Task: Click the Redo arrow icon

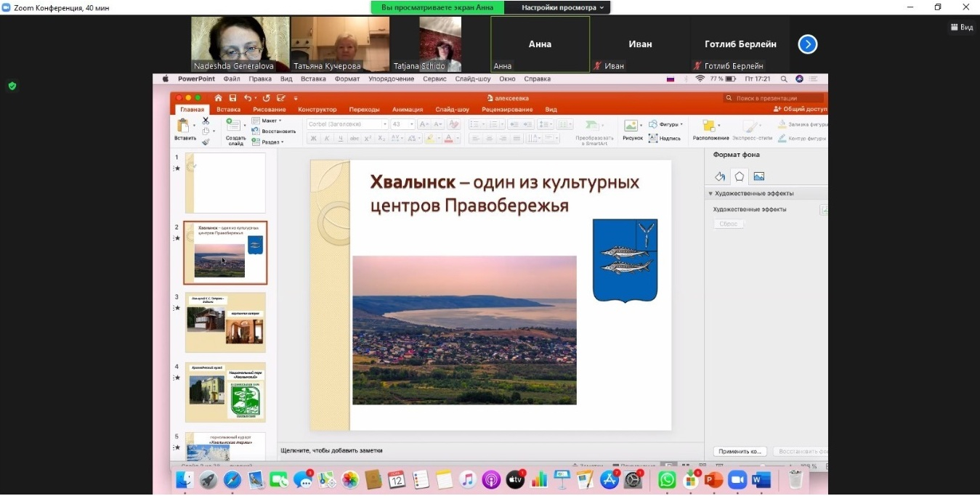Action: [x=266, y=98]
